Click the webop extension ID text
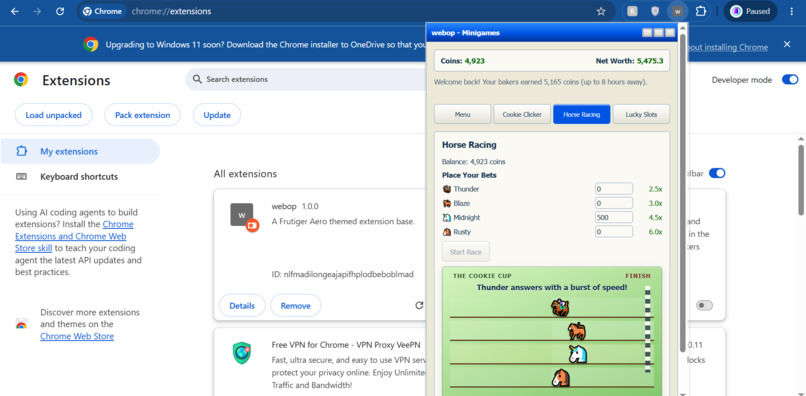Screen dimensions: 806x396 (342, 274)
